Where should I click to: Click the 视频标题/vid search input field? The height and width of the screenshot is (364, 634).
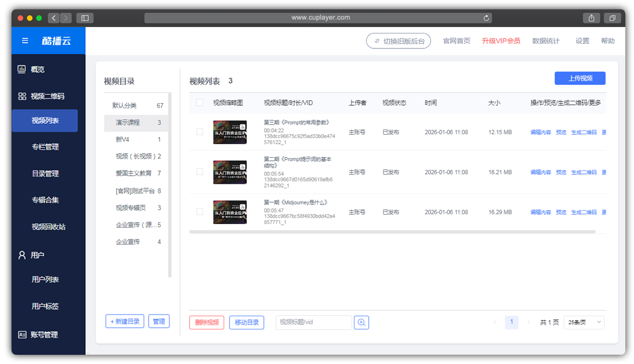(x=314, y=323)
